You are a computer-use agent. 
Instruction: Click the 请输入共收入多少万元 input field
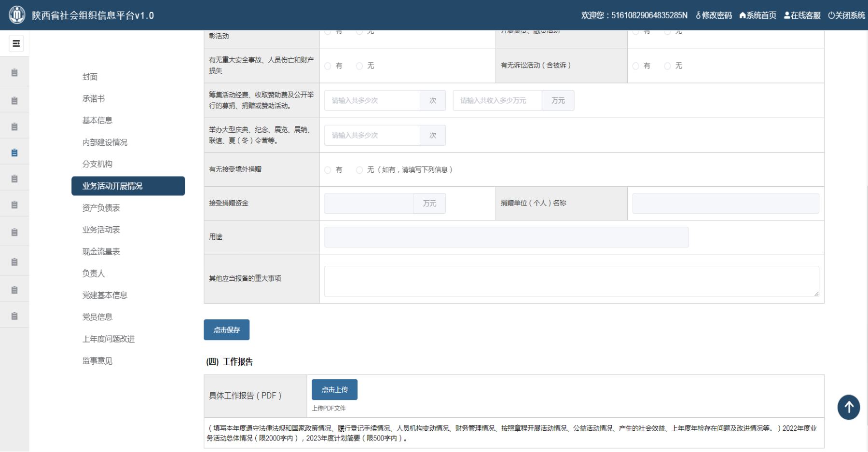497,101
